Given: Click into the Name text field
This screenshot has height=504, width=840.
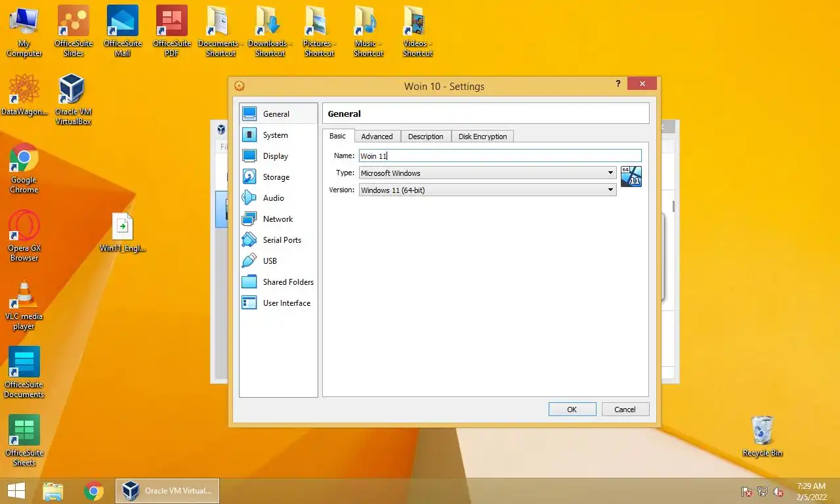Looking at the screenshot, I should pos(499,156).
